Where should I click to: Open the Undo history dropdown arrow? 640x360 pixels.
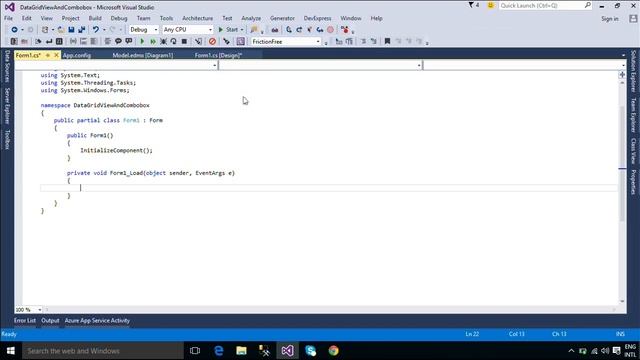tap(104, 30)
